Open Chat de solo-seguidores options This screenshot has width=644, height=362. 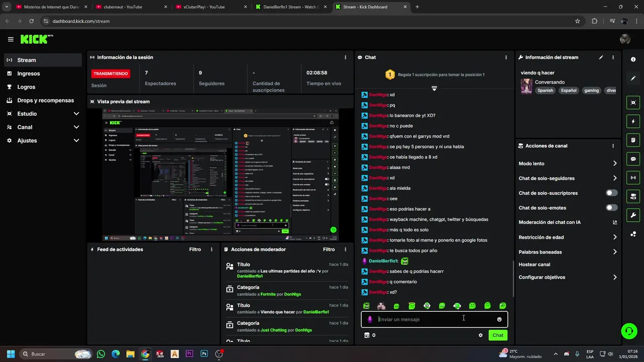(x=568, y=178)
